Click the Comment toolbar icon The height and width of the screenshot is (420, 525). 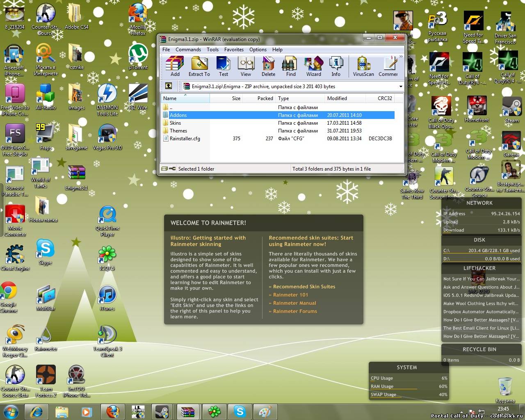click(388, 66)
